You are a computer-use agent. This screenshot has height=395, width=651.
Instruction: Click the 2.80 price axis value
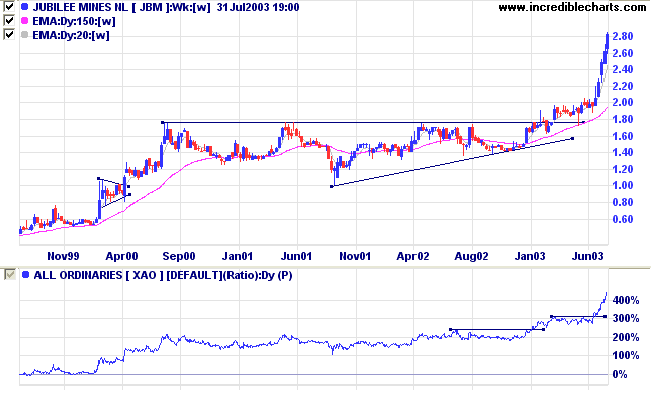(x=623, y=36)
